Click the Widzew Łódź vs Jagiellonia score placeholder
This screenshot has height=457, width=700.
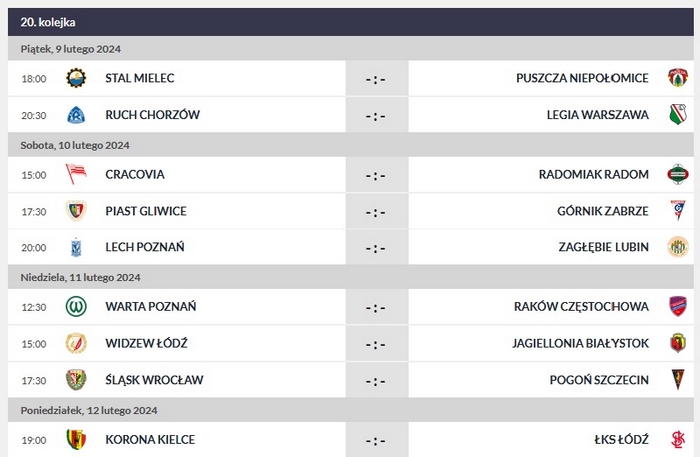tap(375, 344)
